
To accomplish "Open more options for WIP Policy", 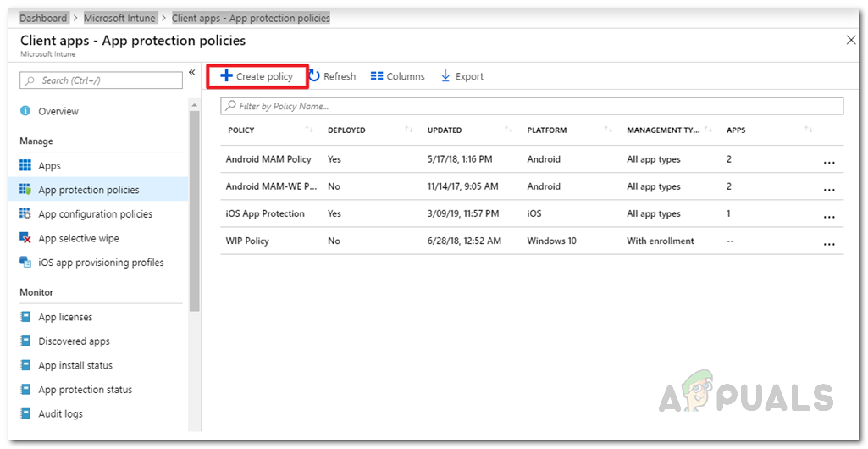I will click(x=829, y=244).
